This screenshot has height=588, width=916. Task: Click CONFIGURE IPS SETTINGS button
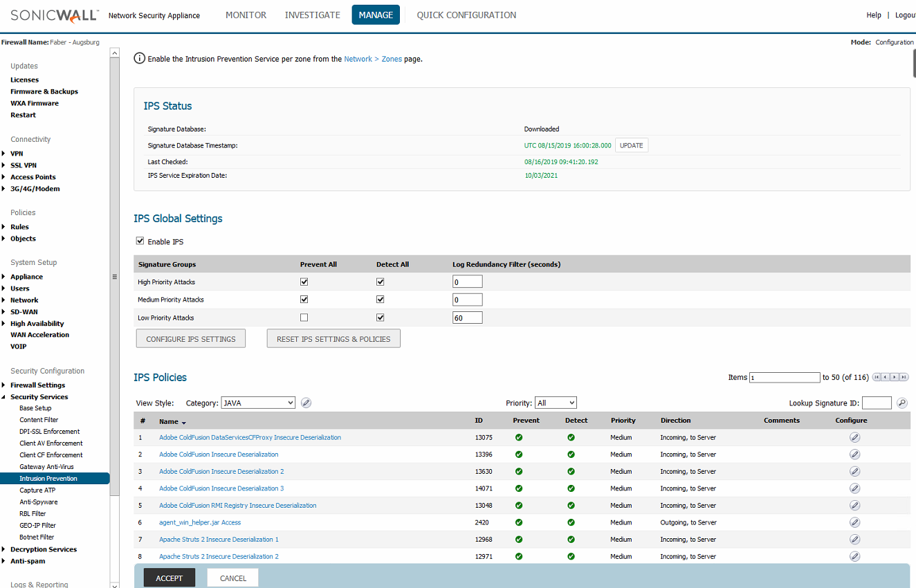pyautogui.click(x=191, y=339)
